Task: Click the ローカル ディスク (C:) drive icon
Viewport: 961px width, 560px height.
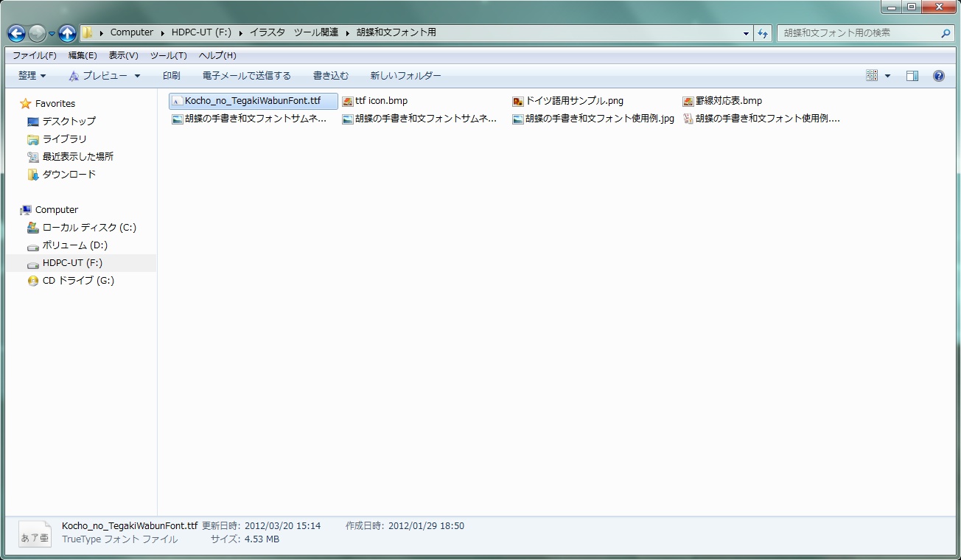Action: coord(33,228)
